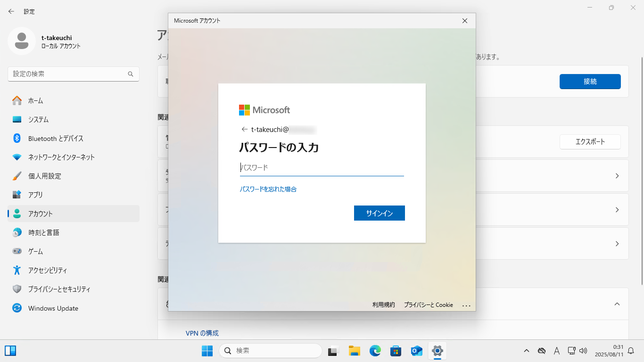Click the OneDrive cloud icon in the tray
This screenshot has width=644, height=362.
click(542, 351)
